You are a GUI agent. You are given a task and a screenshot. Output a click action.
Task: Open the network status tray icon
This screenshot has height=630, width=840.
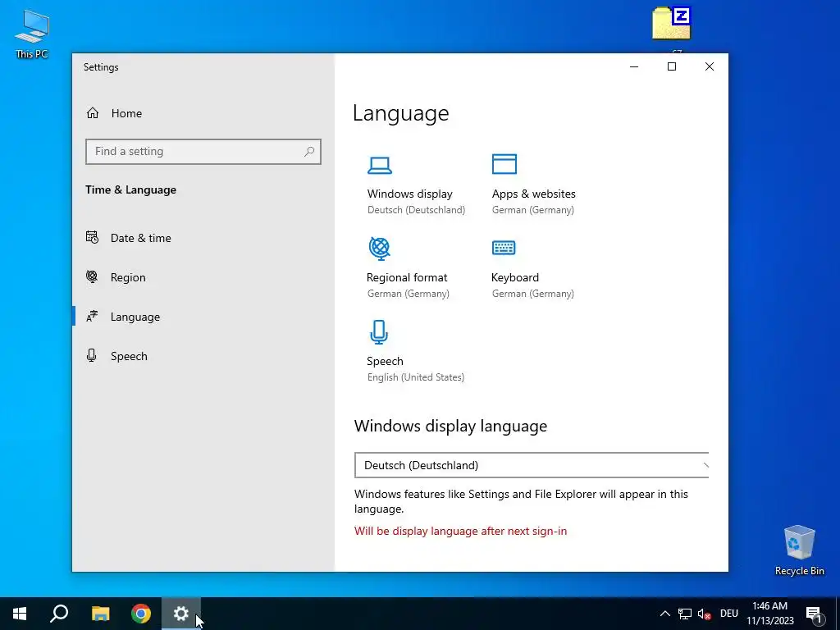(685, 614)
